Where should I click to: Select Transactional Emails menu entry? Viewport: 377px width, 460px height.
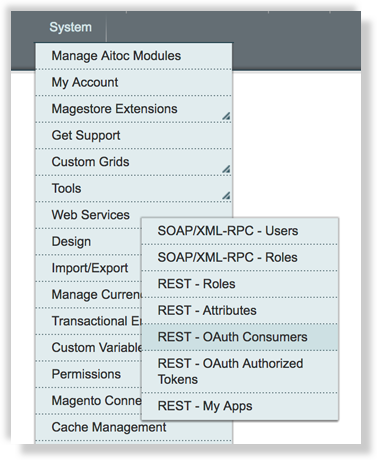88,321
